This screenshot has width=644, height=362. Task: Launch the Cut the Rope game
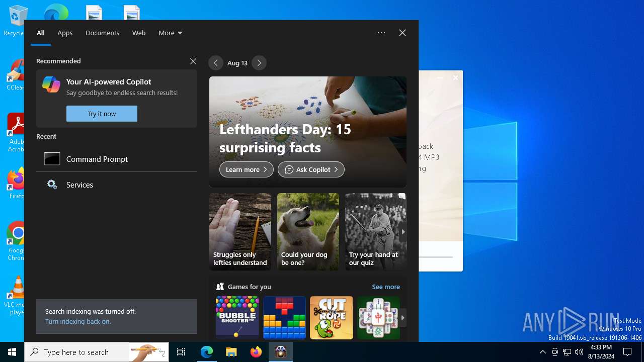click(x=332, y=318)
